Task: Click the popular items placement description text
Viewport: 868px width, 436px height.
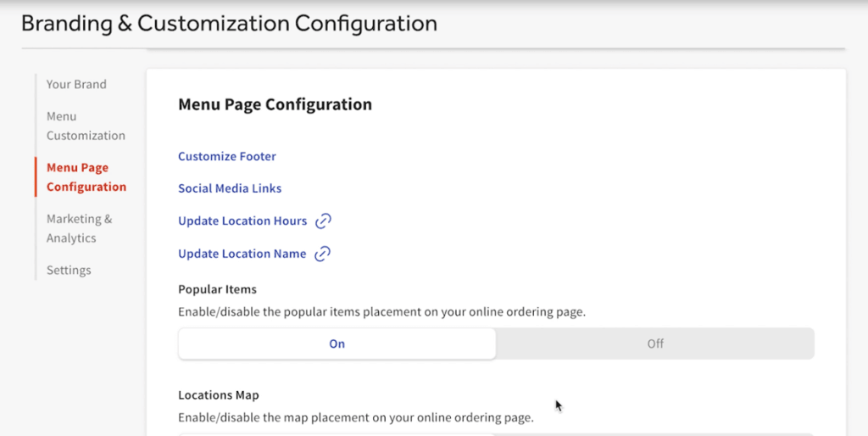Action: [x=382, y=312]
